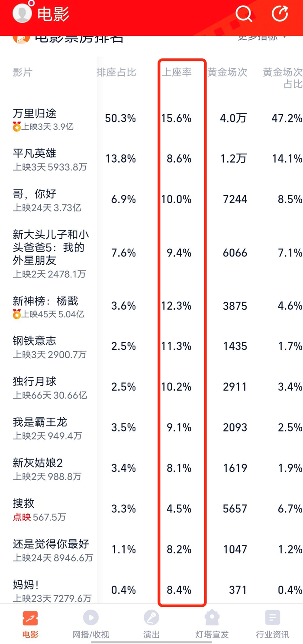Open search with the magnifier icon
Viewport: 303px width, 644px height.
click(244, 13)
